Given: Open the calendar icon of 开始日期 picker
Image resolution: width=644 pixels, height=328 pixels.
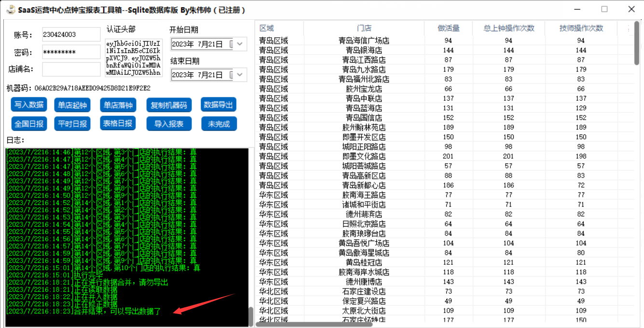Looking at the screenshot, I should (x=232, y=44).
